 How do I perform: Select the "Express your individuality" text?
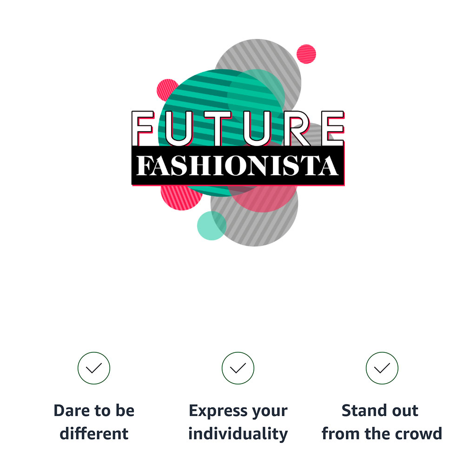tap(238, 422)
